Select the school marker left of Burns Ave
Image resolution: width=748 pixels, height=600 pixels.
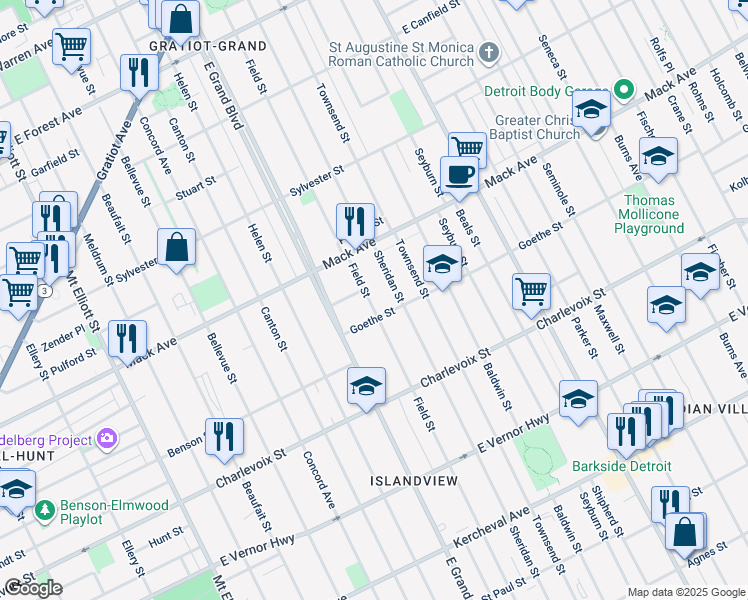[x=666, y=306]
